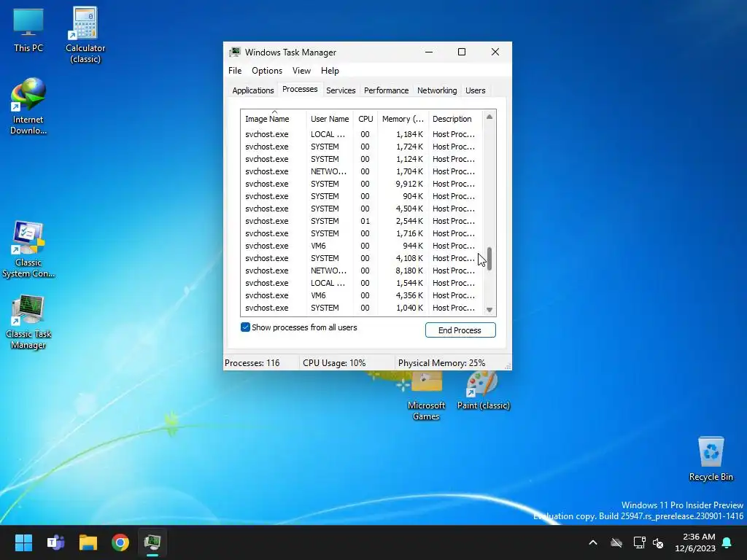The width and height of the screenshot is (747, 560).
Task: Open the Options menu
Action: [x=267, y=71]
